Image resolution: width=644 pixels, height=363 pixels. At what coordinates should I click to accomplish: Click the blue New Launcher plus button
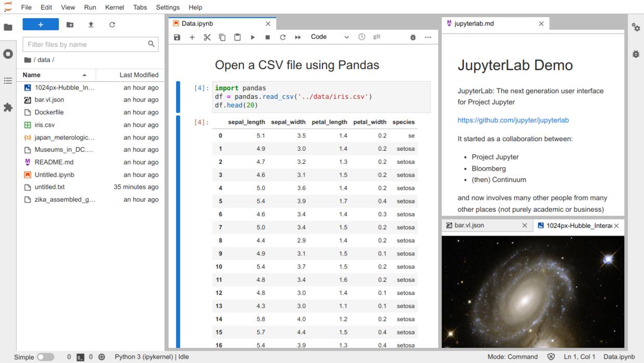coord(41,24)
